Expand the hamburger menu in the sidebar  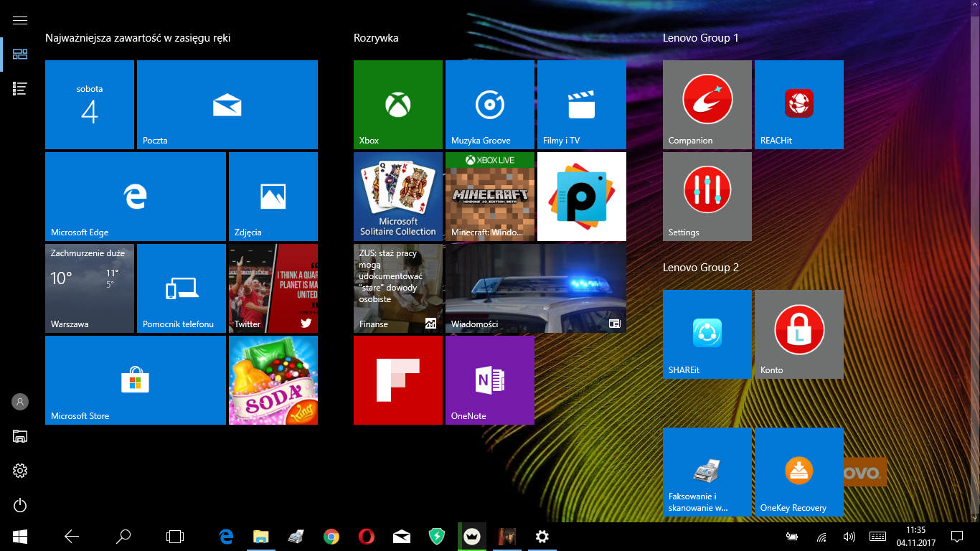(x=20, y=21)
